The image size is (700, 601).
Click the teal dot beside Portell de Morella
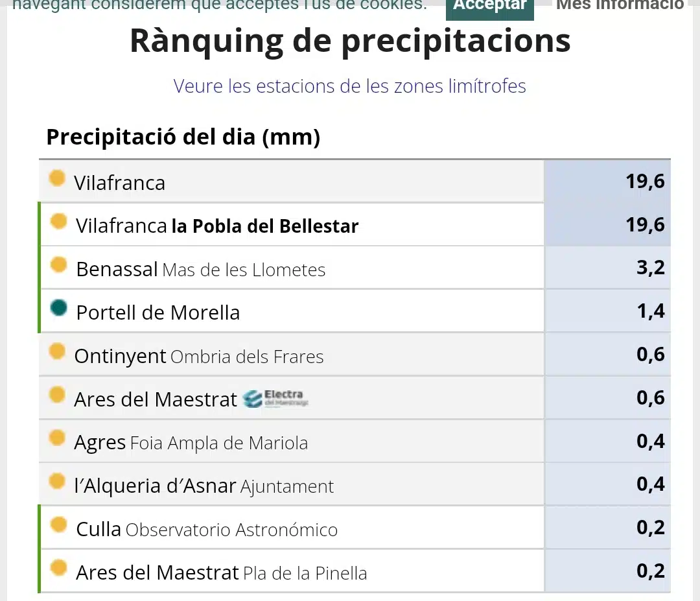[58, 308]
